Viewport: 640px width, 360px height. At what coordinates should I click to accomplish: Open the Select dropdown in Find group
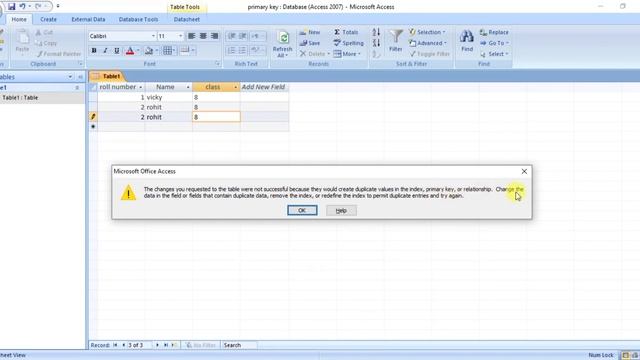pyautogui.click(x=494, y=54)
